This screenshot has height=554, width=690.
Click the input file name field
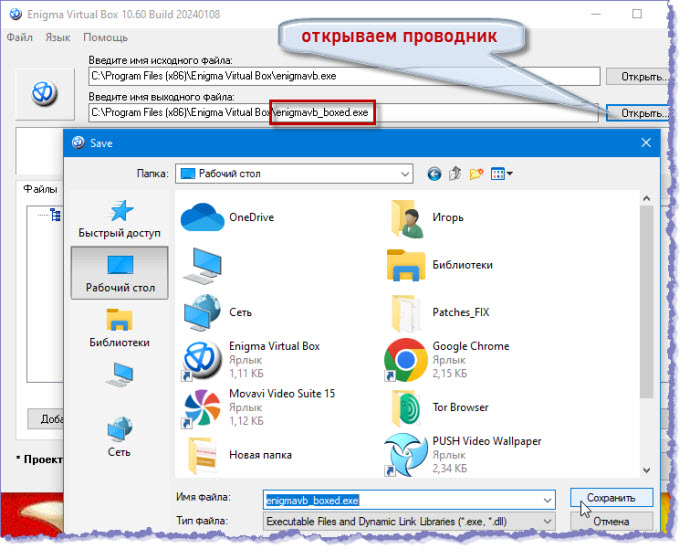click(x=344, y=76)
